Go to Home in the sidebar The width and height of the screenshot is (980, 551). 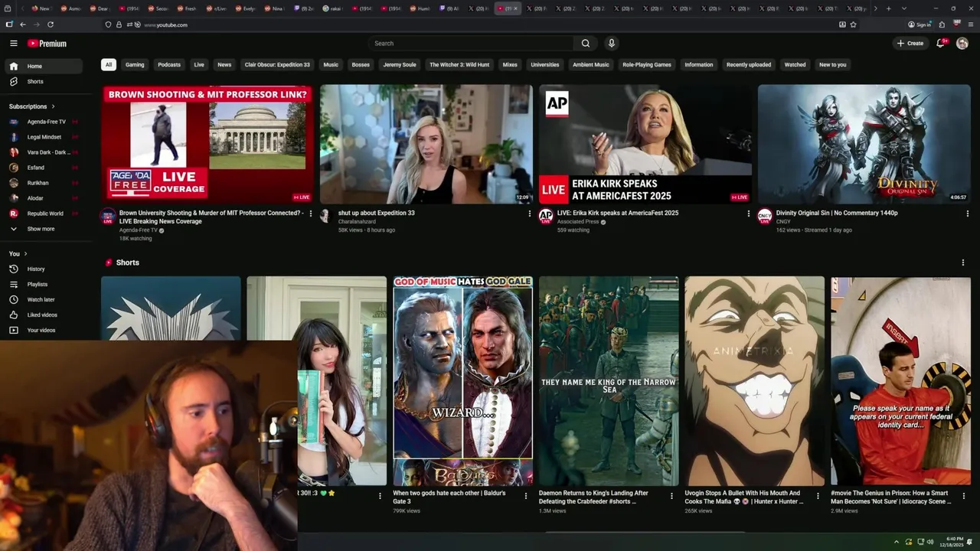(44, 66)
